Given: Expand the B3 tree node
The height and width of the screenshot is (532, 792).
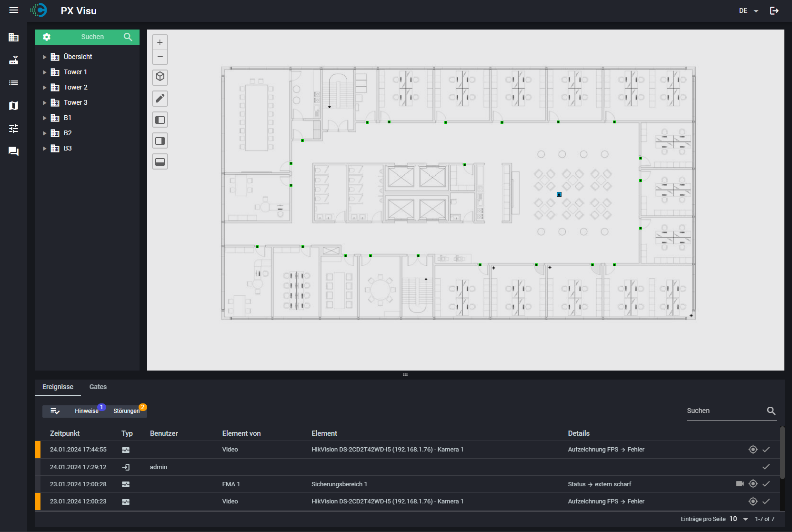Looking at the screenshot, I should point(44,148).
